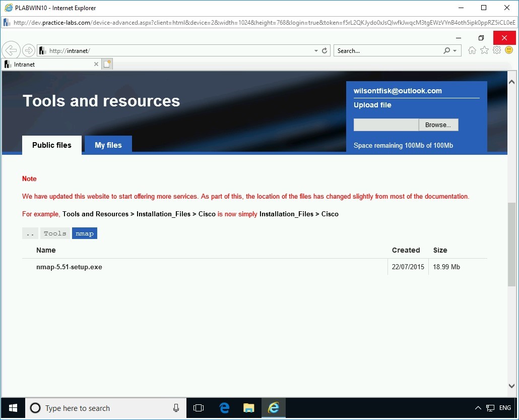Open a new browser tab
519x420 pixels.
pos(106,64)
